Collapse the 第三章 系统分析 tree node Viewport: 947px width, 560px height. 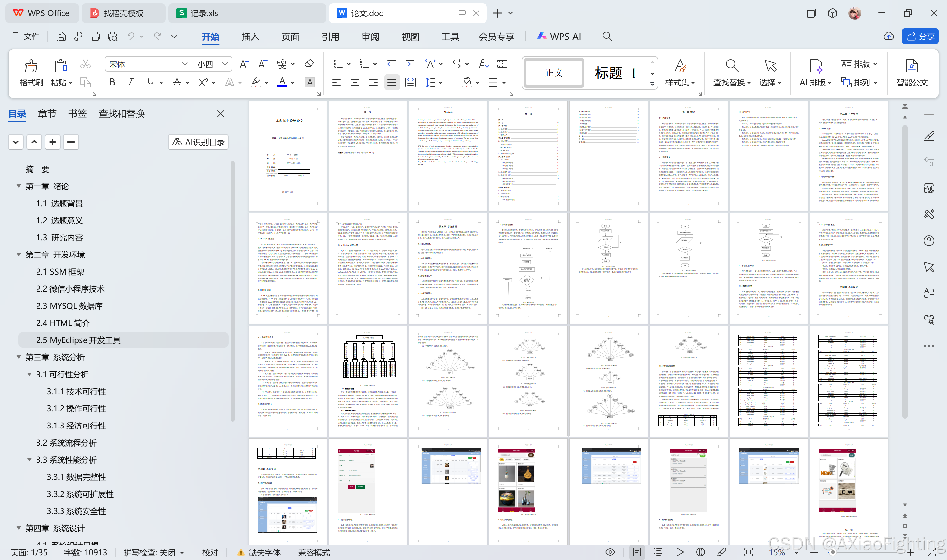pos(19,357)
